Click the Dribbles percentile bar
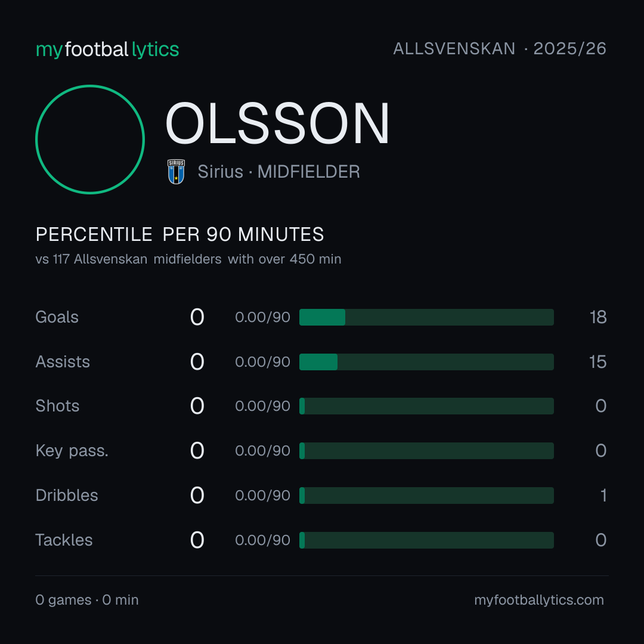The height and width of the screenshot is (644, 644). tap(426, 496)
